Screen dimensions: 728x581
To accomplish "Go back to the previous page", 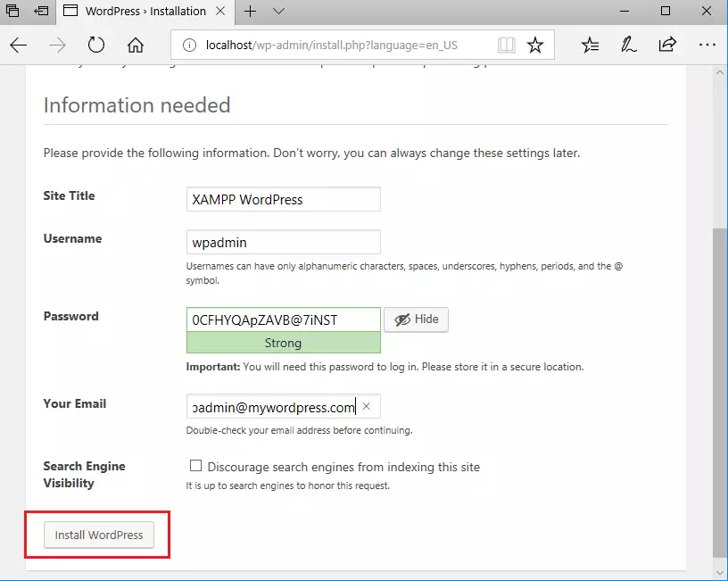I will [19, 45].
